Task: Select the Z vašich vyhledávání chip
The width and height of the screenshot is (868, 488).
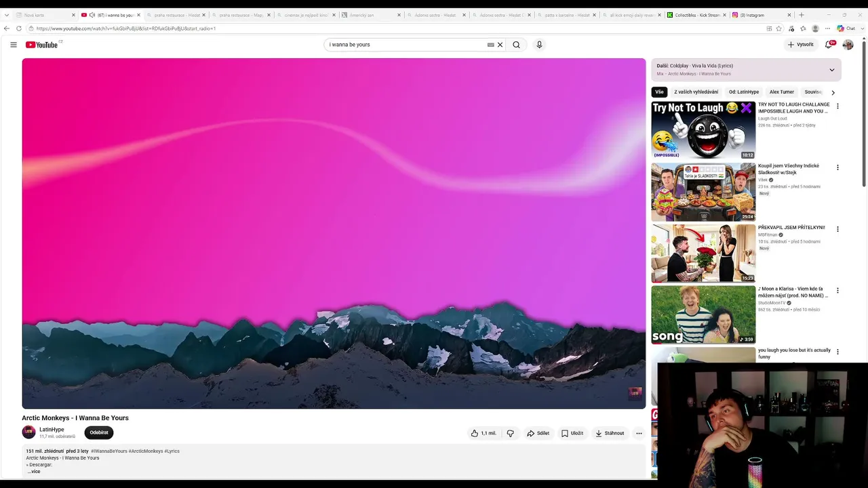Action: coord(696,92)
